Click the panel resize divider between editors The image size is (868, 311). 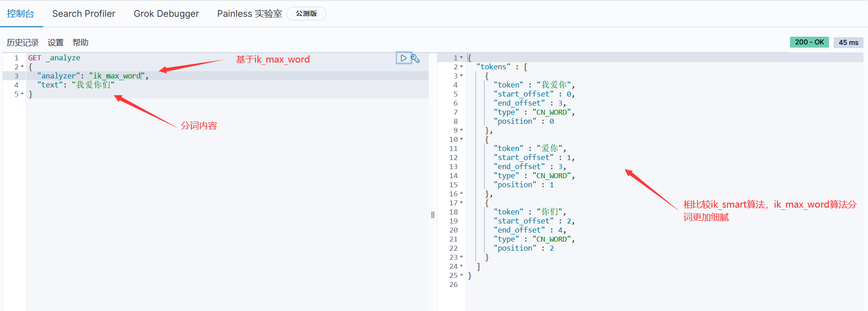coord(433,215)
